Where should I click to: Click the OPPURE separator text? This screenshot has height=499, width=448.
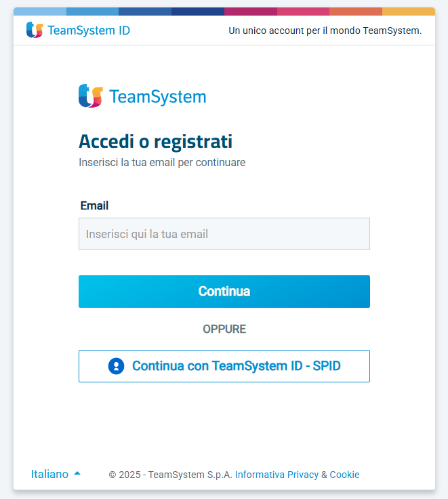pyautogui.click(x=224, y=330)
